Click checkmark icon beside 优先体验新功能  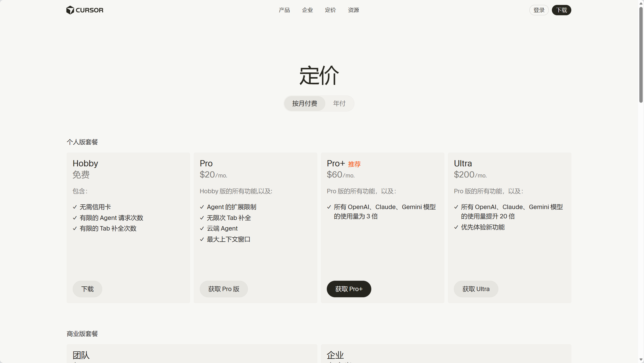(456, 227)
